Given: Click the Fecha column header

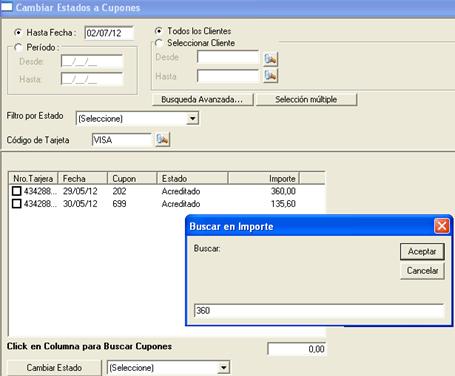Looking at the screenshot, I should (x=83, y=178).
